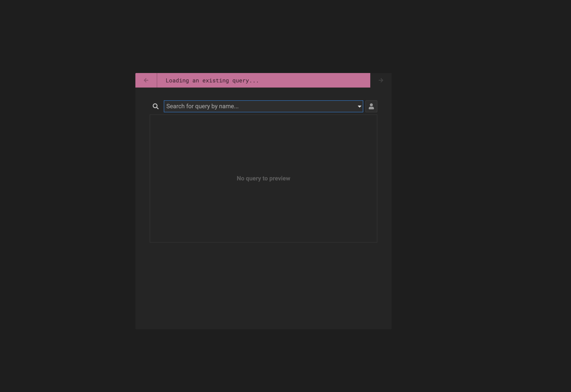Image resolution: width=571 pixels, height=392 pixels.
Task: Click the 'No query to preview' text
Action: [x=263, y=178]
